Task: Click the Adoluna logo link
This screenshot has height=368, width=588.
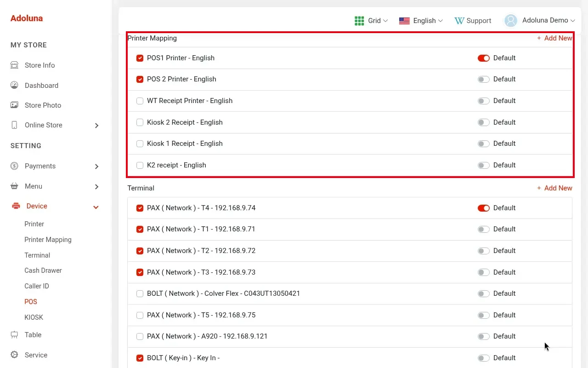Action: [x=27, y=18]
